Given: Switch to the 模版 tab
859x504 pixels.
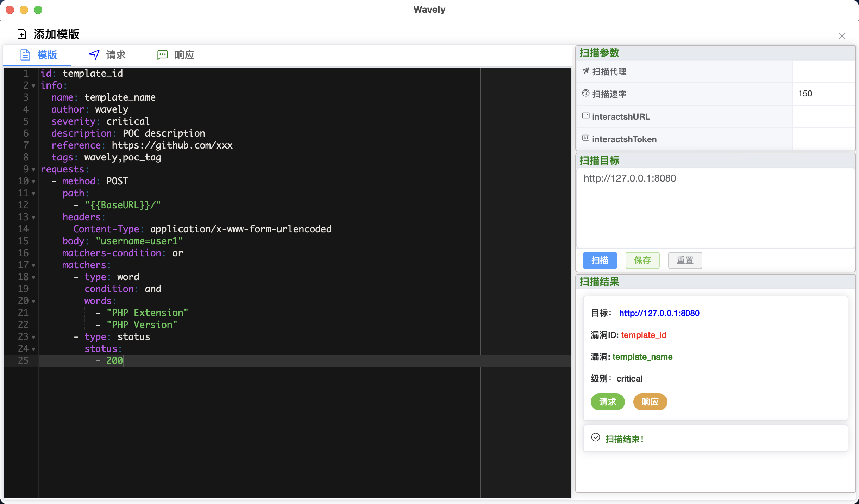Looking at the screenshot, I should coord(37,55).
